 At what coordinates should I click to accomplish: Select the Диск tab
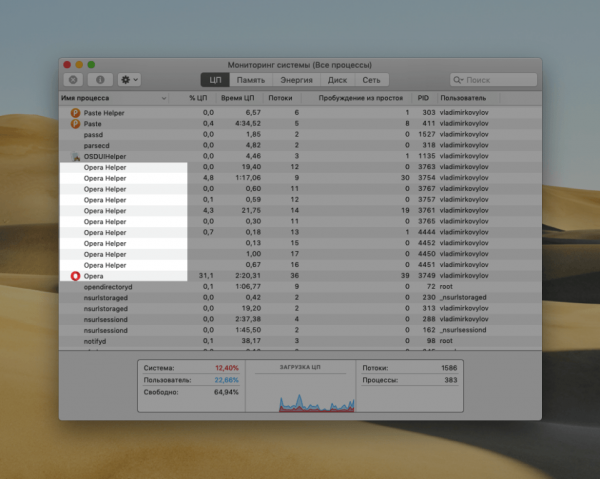pyautogui.click(x=337, y=80)
